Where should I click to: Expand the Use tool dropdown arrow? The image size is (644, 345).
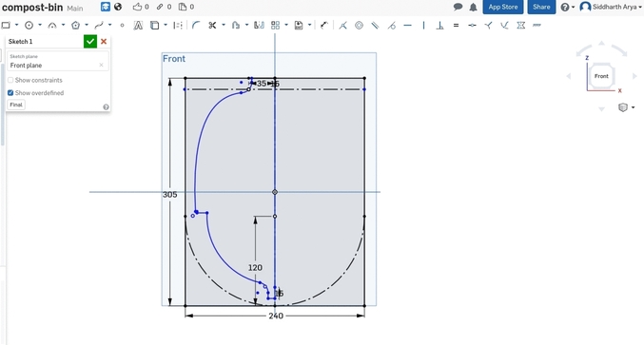(x=166, y=26)
